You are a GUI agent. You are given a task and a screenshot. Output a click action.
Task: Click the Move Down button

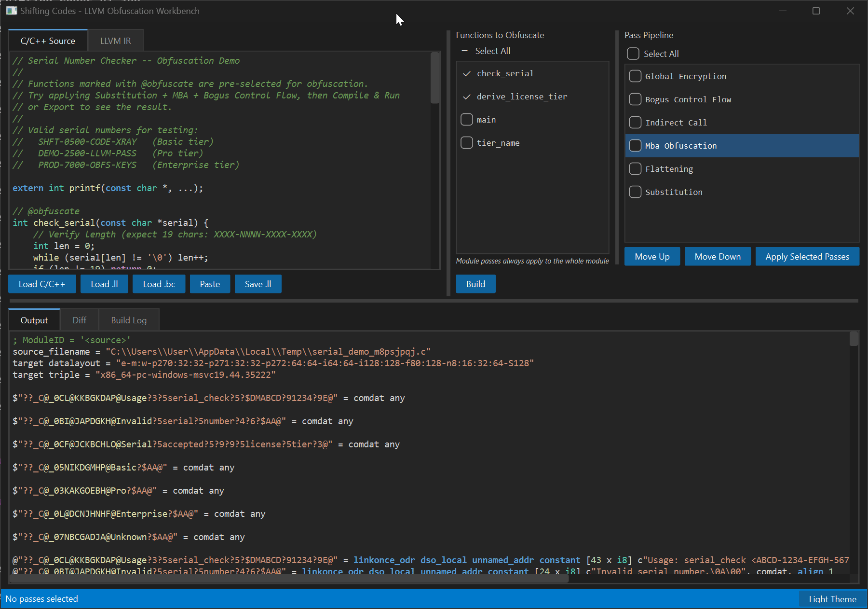(717, 257)
